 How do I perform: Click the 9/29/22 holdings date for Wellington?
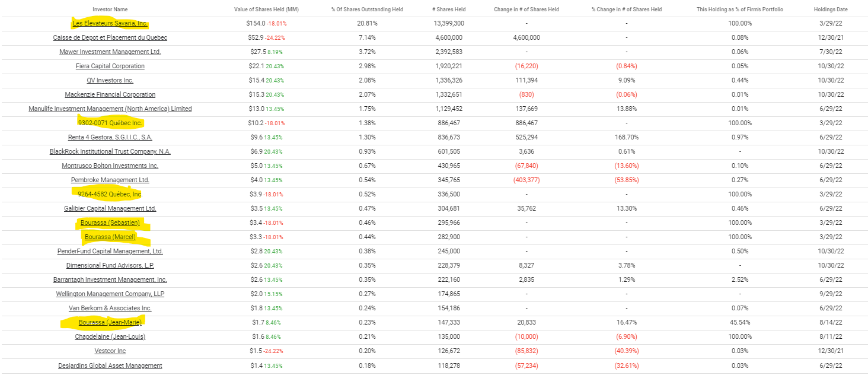coord(831,294)
